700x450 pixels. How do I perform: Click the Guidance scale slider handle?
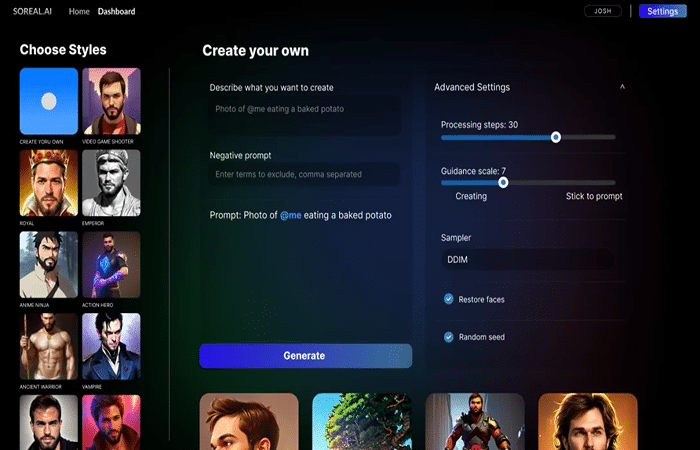(x=503, y=182)
